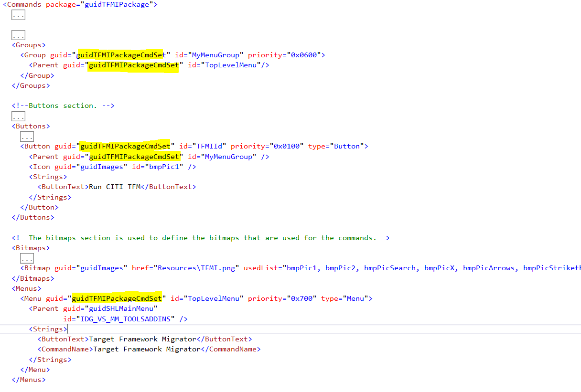581x392 pixels.
Task: Select highlighted guidTFMIPackageCmdSet in the Group tag
Action: click(x=121, y=55)
